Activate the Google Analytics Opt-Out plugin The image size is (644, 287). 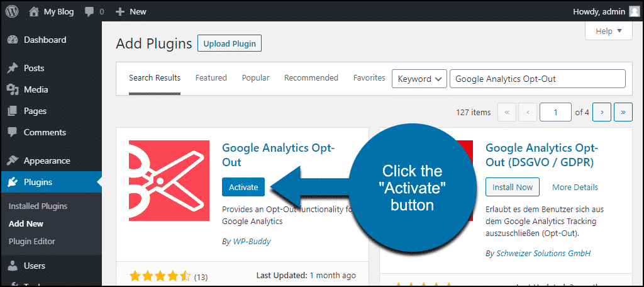[x=243, y=187]
